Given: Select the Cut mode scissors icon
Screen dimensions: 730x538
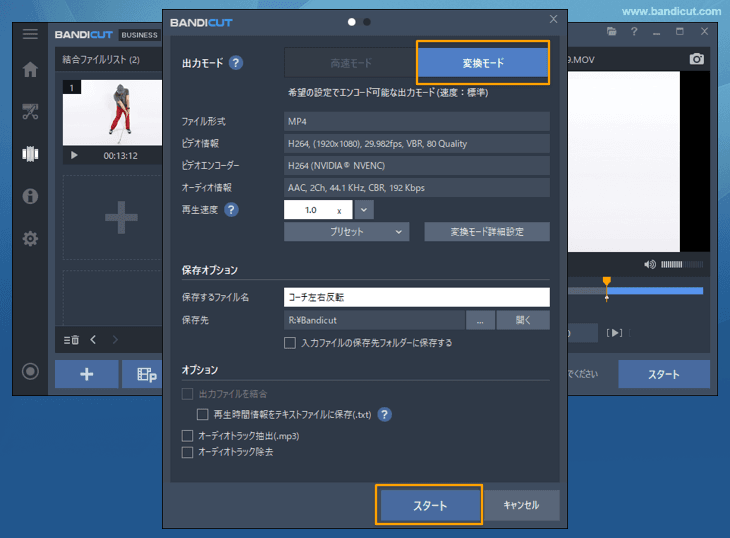Looking at the screenshot, I should (30, 111).
